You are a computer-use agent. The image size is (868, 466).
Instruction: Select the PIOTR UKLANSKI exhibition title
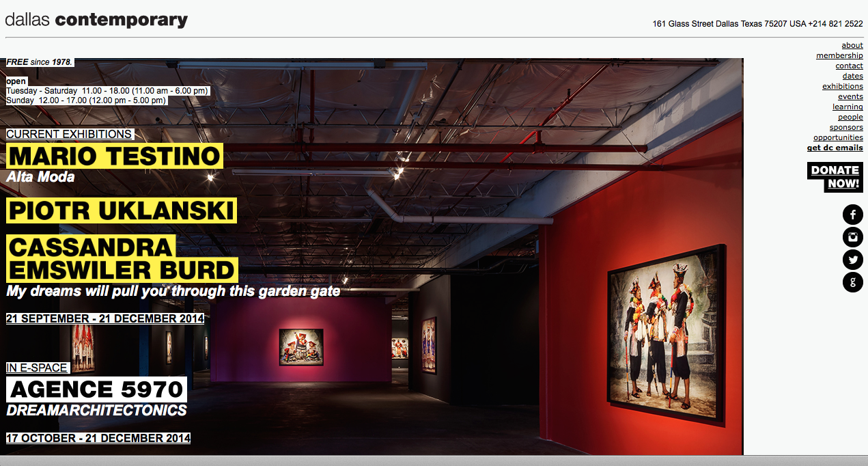click(122, 210)
